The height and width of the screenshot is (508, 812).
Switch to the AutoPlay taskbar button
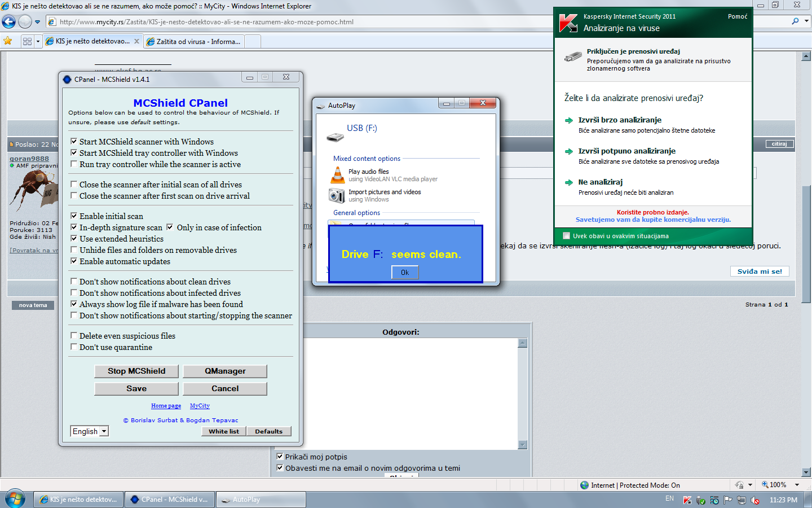pos(261,500)
